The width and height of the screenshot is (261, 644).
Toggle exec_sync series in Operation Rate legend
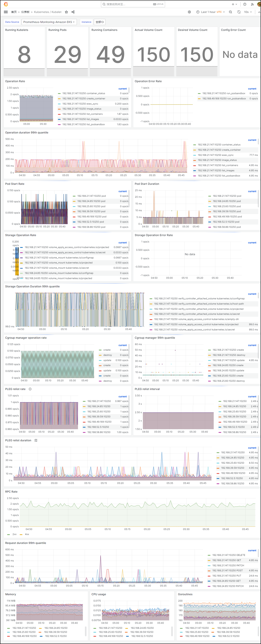click(x=80, y=104)
